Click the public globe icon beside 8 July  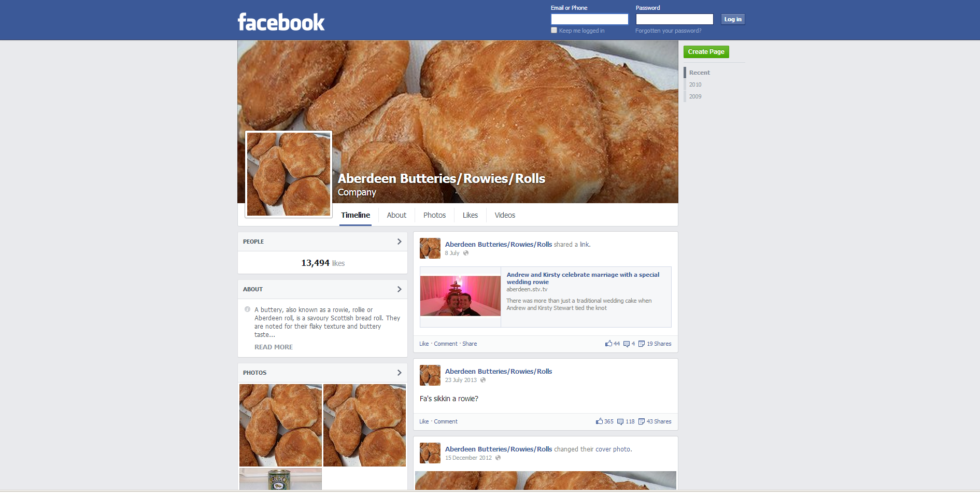(466, 253)
